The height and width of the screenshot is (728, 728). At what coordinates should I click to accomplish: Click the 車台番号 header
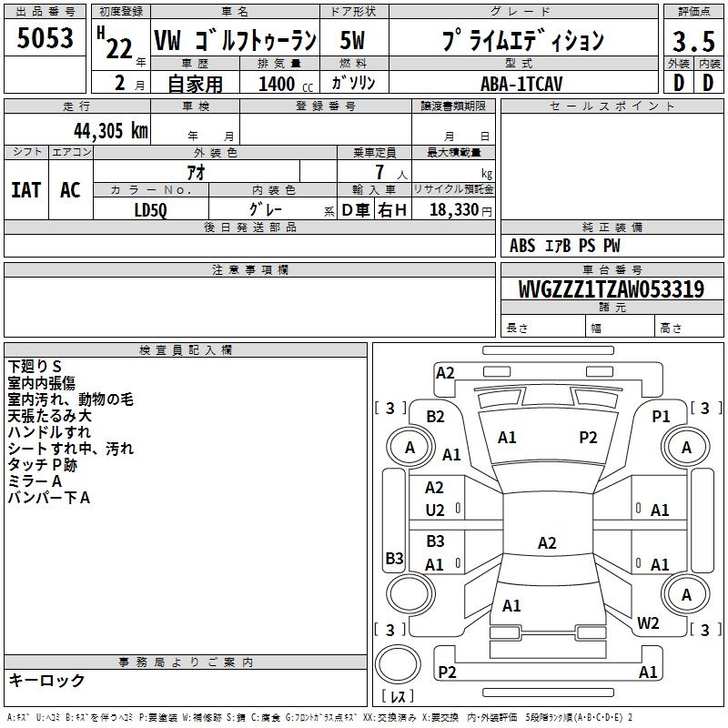(612, 269)
